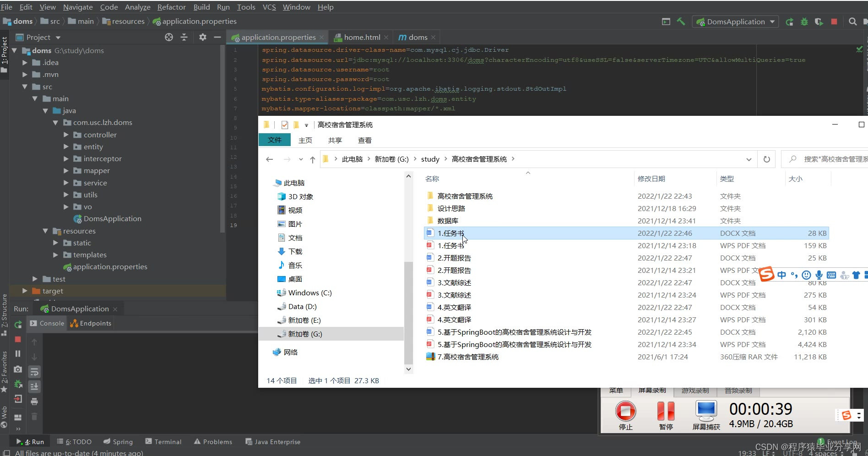This screenshot has width=868, height=456.
Task: Collapse the resources folder
Action: pos(45,231)
